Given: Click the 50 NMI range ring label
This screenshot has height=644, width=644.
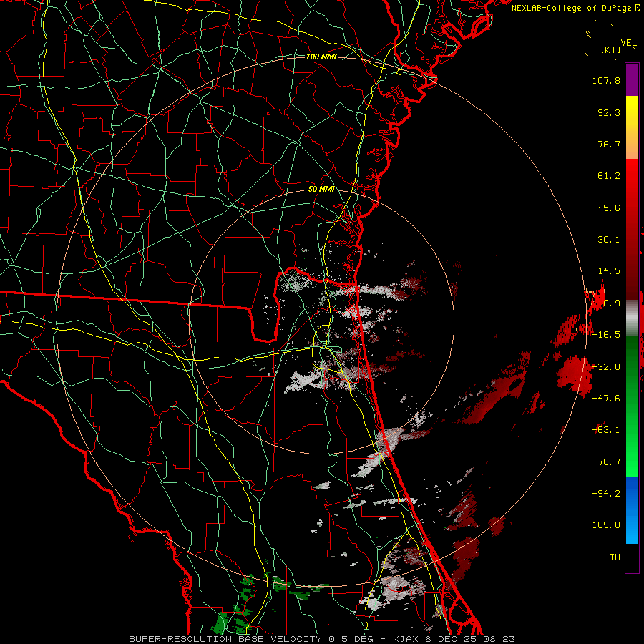Looking at the screenshot, I should tap(321, 190).
